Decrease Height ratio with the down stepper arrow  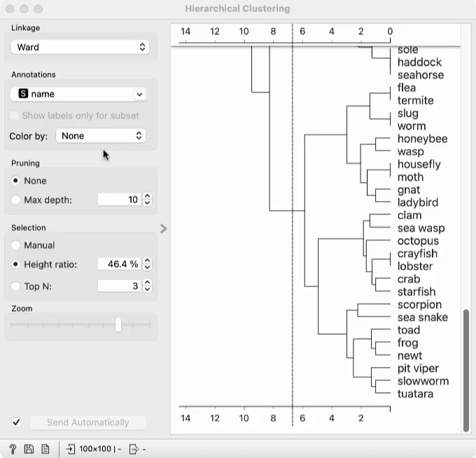tap(147, 268)
